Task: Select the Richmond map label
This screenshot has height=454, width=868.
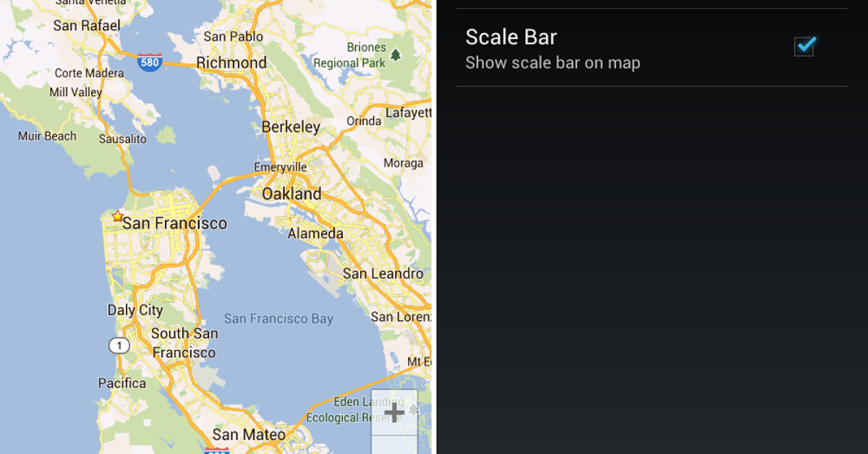Action: pyautogui.click(x=231, y=63)
